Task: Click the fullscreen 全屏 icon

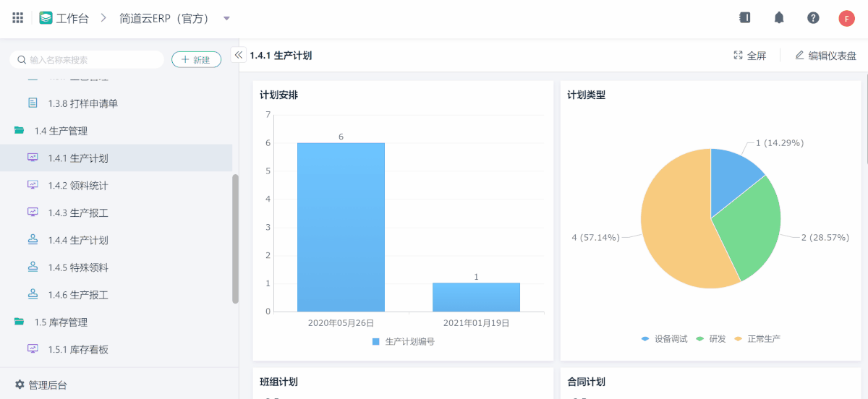Action: click(738, 55)
